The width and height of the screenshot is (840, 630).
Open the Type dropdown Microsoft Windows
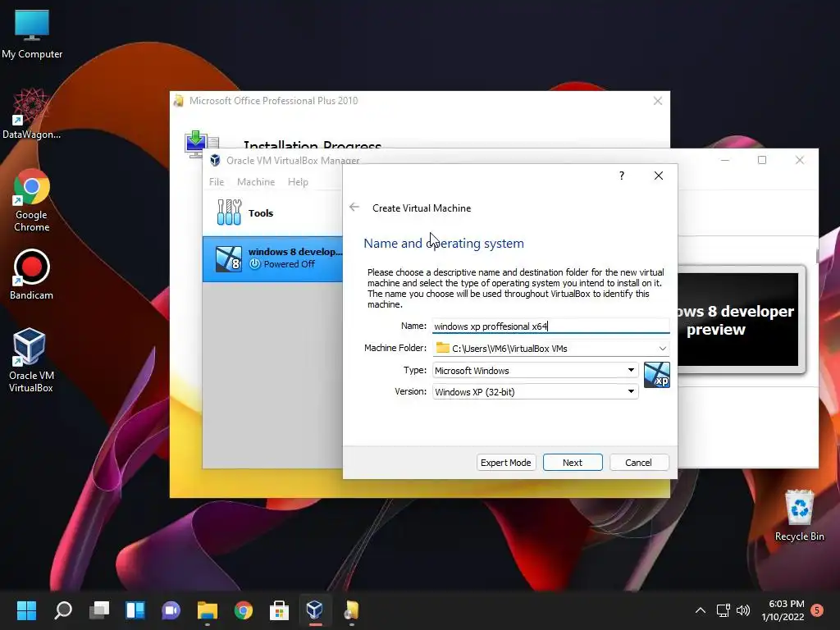[x=535, y=370]
